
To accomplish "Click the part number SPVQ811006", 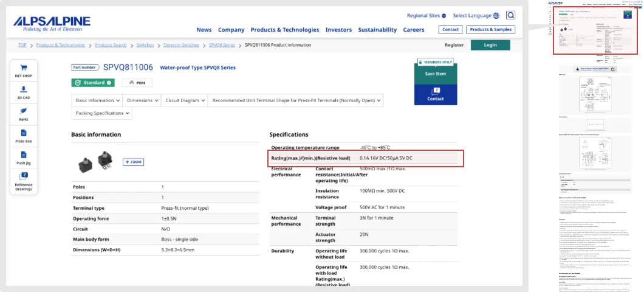I will coord(128,68).
